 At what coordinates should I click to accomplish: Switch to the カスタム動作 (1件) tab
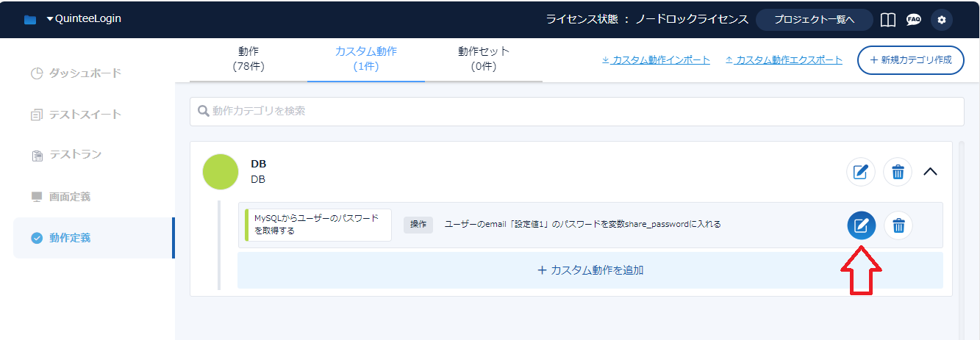366,59
